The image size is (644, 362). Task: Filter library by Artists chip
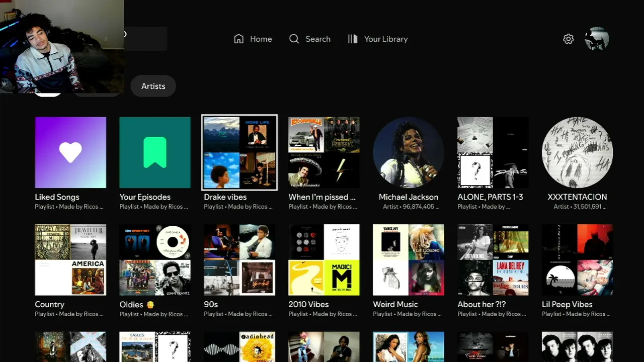(153, 86)
